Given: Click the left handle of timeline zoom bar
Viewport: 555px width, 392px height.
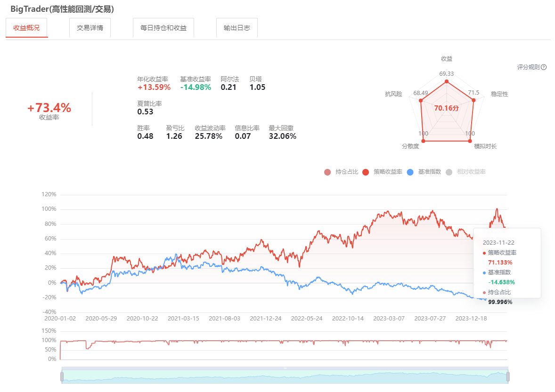Looking at the screenshot, I should [61, 376].
